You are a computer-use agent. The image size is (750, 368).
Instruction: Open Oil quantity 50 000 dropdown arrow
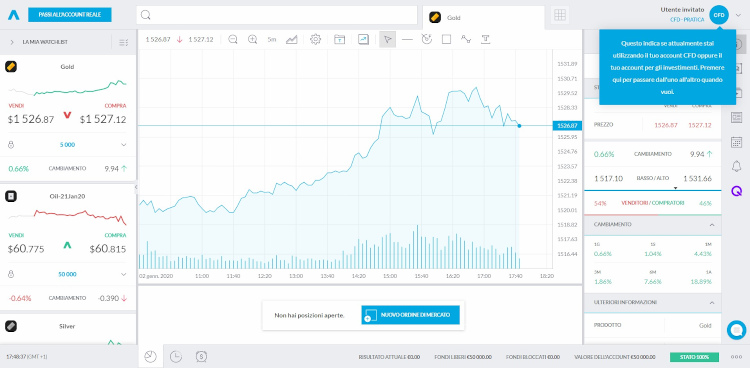(x=123, y=274)
